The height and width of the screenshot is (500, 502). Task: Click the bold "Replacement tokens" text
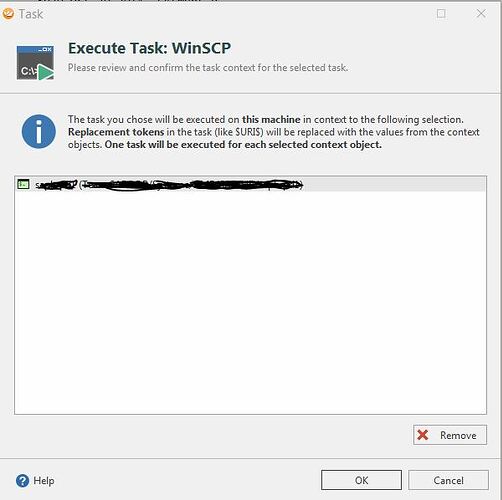click(116, 132)
